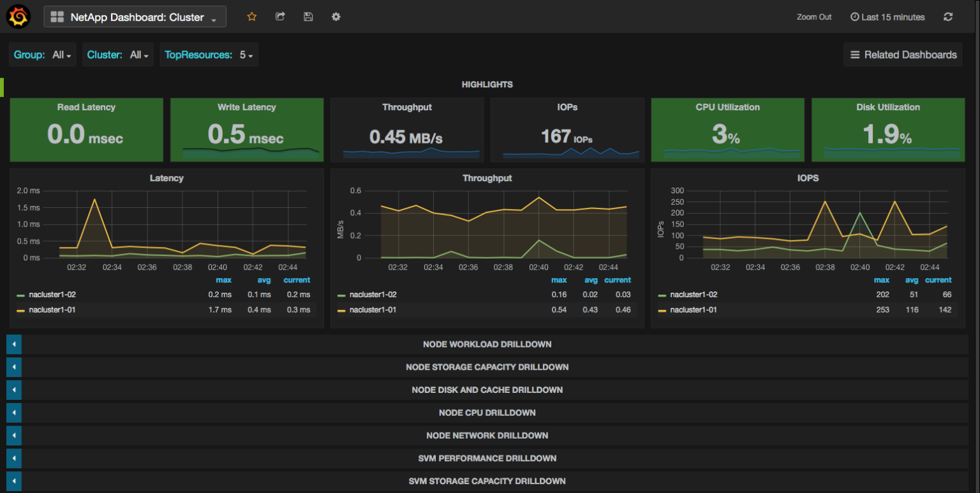This screenshot has width=980, height=493.
Task: Save the dashboard with the disk icon
Action: pos(308,17)
